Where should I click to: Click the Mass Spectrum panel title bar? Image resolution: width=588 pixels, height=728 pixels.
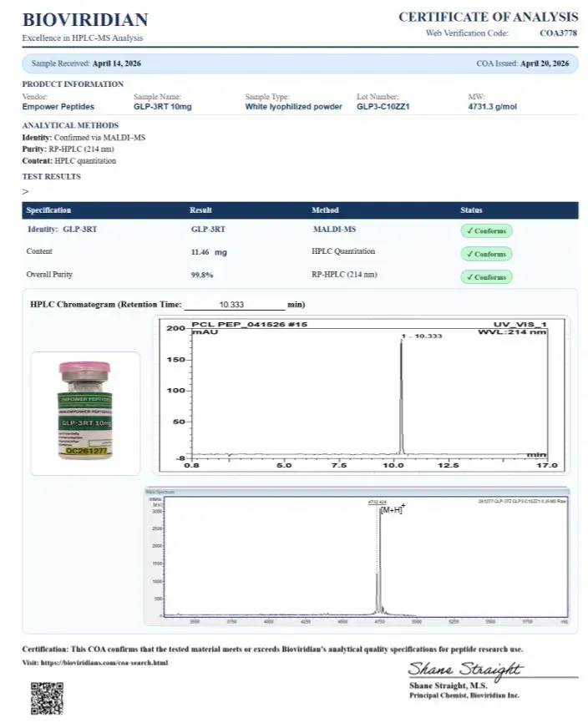coord(357,491)
